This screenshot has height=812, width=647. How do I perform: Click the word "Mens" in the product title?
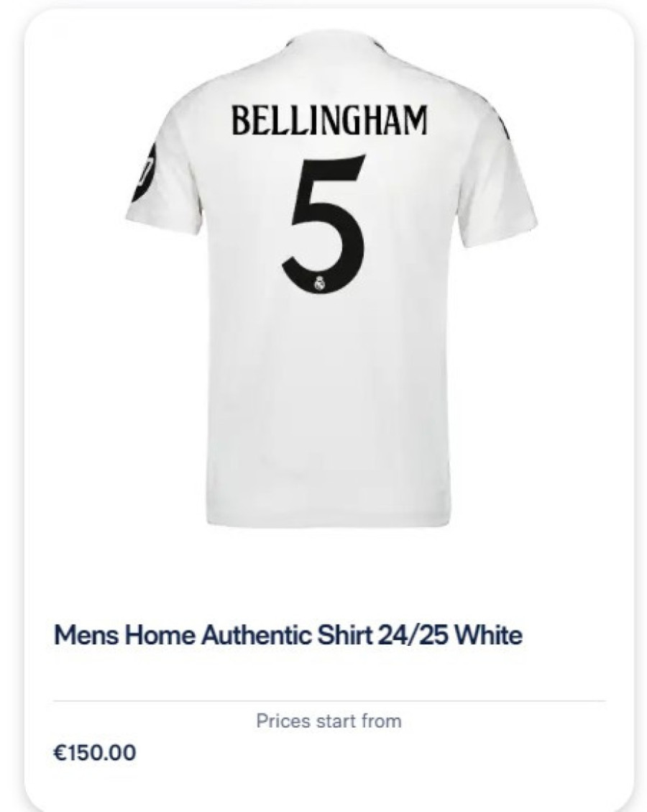(86, 635)
